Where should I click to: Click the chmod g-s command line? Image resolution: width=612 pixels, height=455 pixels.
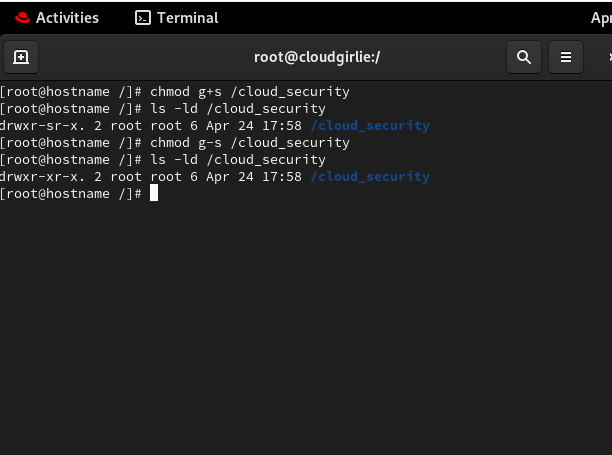[250, 143]
